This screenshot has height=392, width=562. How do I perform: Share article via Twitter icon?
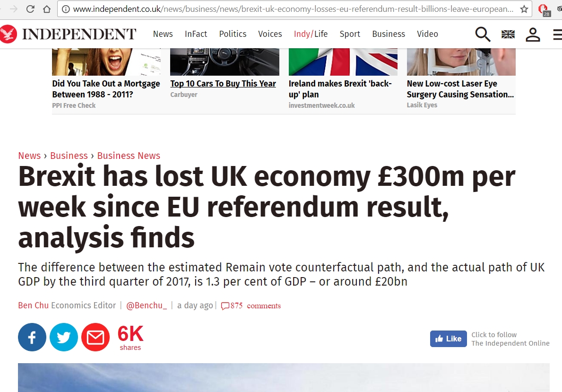pos(64,337)
